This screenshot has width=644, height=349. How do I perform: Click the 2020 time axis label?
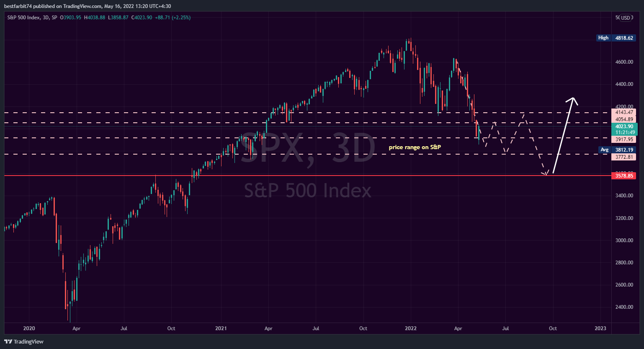pos(29,328)
